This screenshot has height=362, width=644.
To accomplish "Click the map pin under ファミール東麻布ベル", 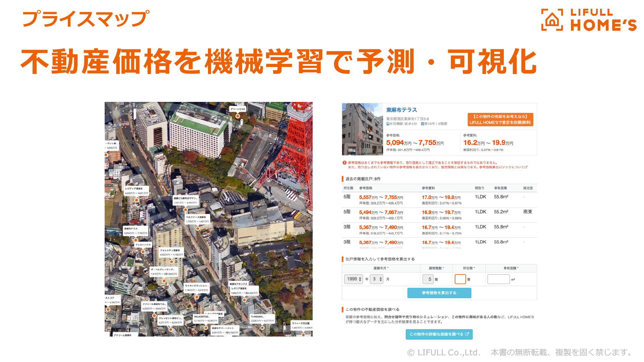I will [x=154, y=315].
